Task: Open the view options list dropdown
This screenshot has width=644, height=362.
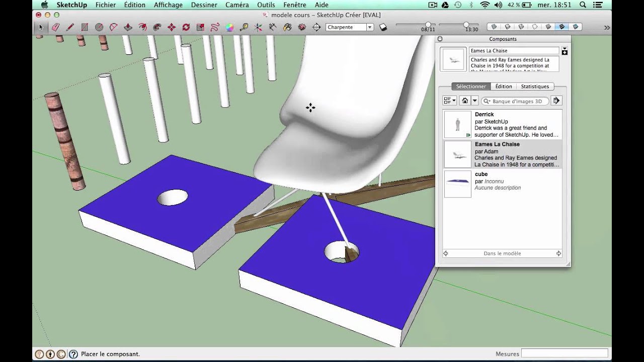Action: [x=449, y=101]
